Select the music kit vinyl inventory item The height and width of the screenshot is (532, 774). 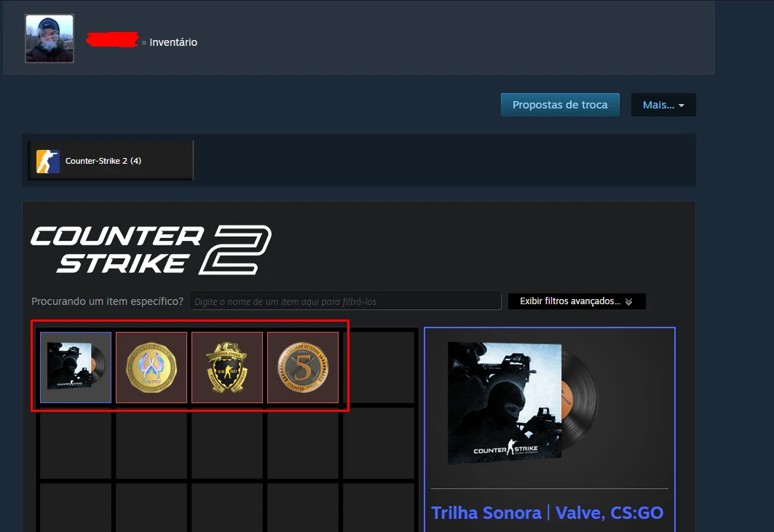(x=76, y=368)
